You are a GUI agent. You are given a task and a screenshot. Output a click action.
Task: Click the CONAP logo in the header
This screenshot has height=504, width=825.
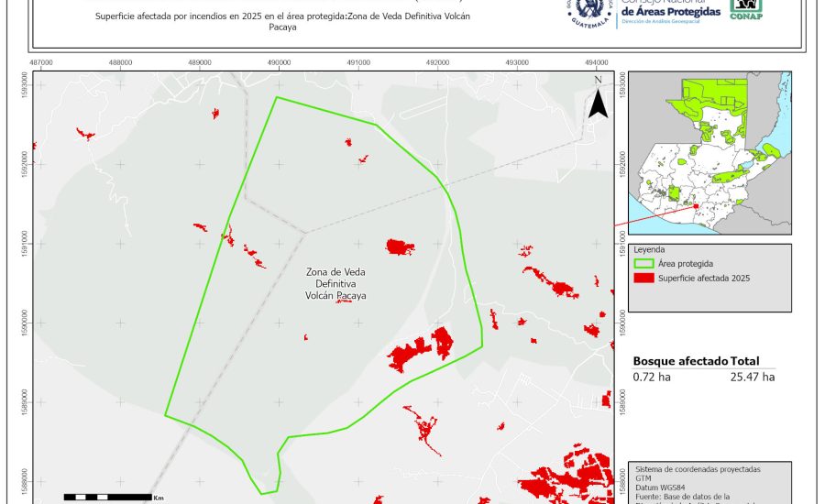tap(745, 9)
